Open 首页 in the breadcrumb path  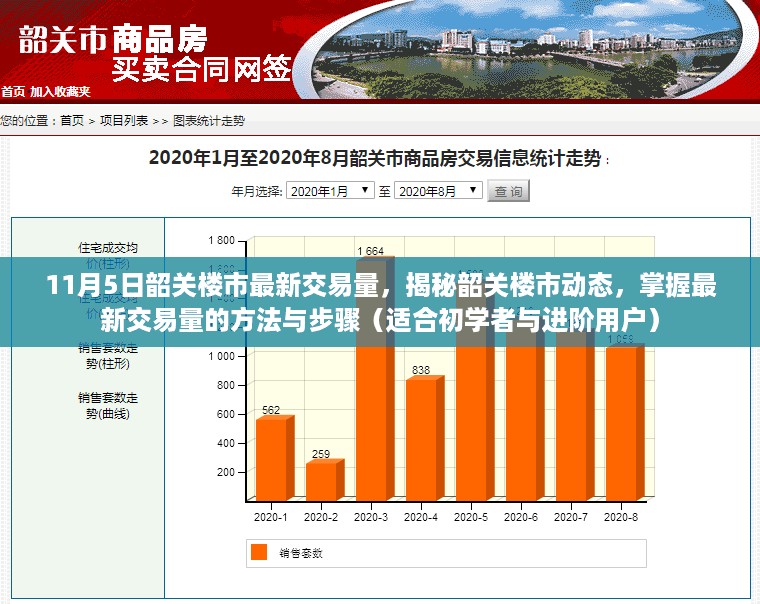[x=72, y=121]
